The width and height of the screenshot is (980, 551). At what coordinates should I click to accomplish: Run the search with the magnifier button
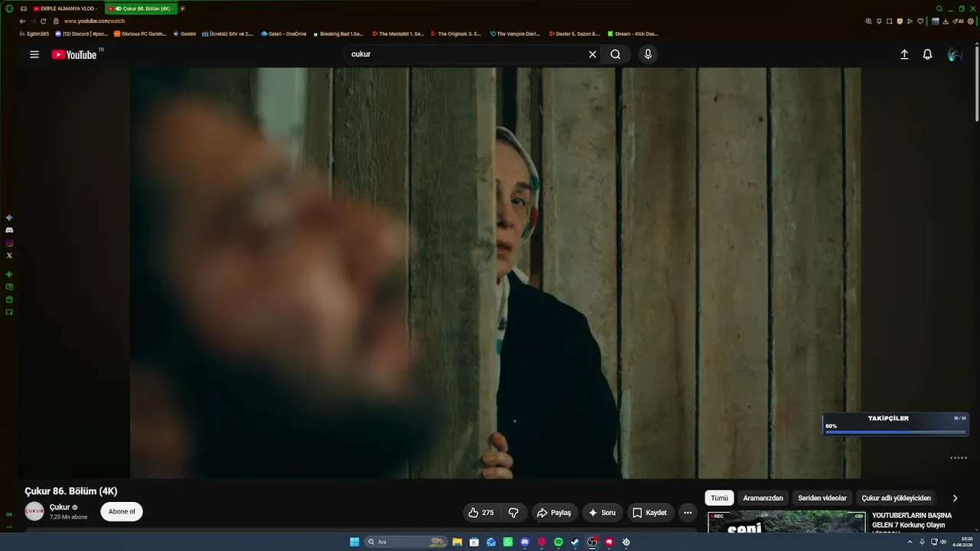coord(616,54)
